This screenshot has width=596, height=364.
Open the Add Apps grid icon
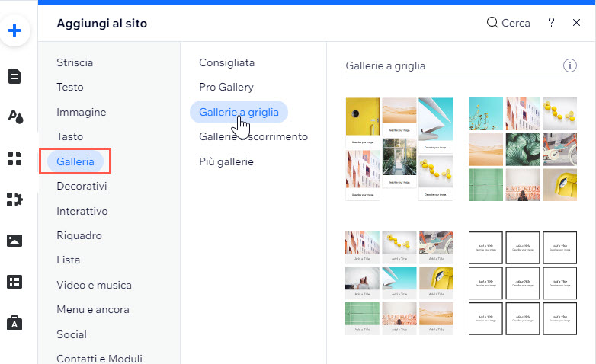click(14, 158)
